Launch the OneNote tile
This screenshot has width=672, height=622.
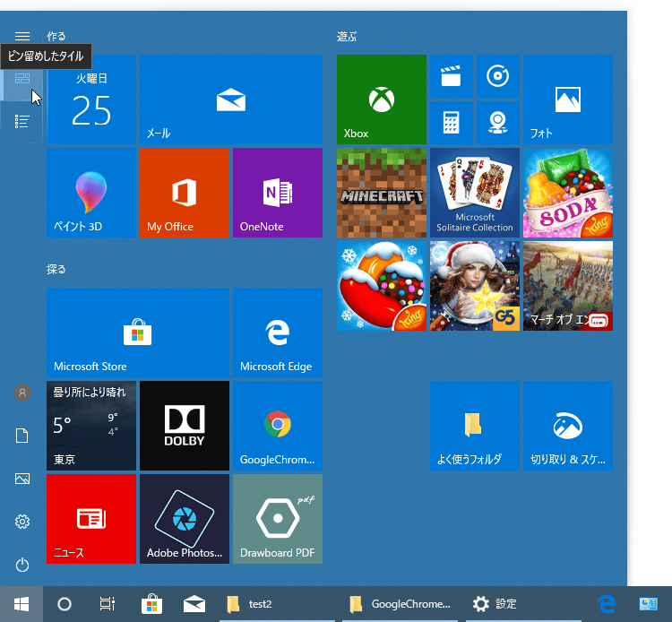[x=278, y=193]
